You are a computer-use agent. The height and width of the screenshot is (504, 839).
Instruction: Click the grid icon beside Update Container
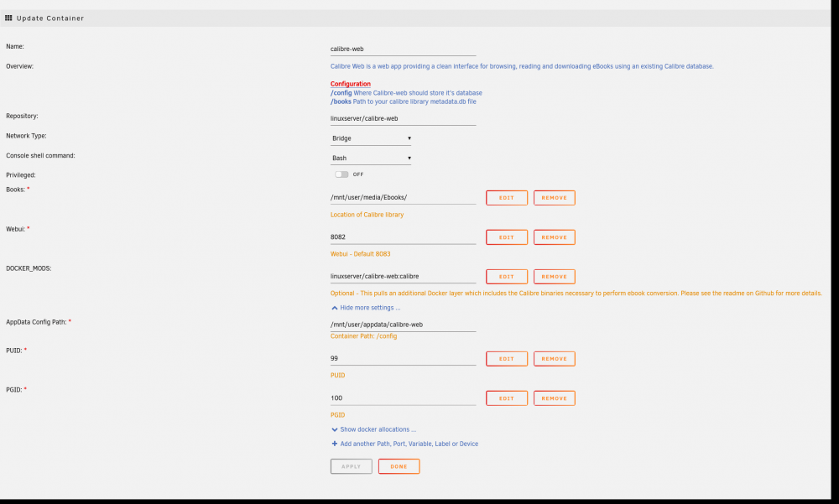[8, 18]
